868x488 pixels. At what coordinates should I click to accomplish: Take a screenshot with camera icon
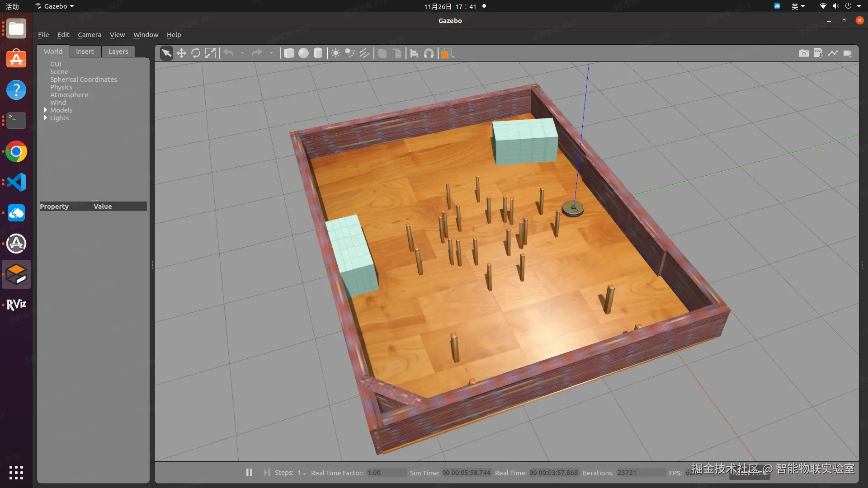[803, 53]
